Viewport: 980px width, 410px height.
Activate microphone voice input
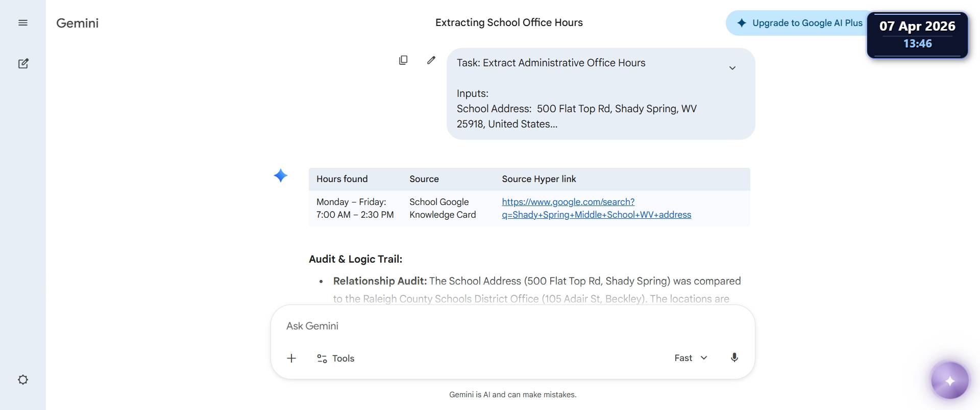pos(734,358)
